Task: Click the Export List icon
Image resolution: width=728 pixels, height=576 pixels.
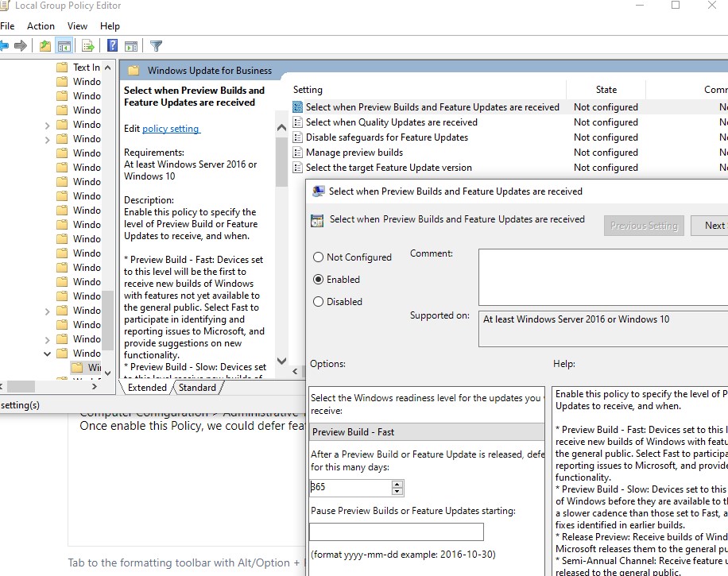Action: (88, 45)
